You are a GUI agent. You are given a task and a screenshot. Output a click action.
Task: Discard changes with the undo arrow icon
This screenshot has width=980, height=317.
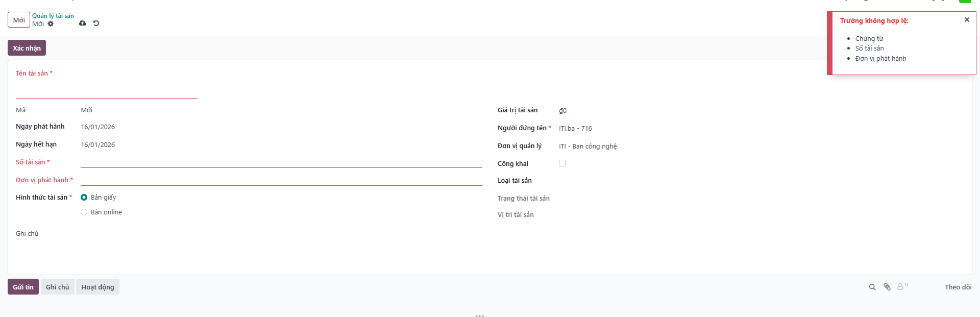96,23
